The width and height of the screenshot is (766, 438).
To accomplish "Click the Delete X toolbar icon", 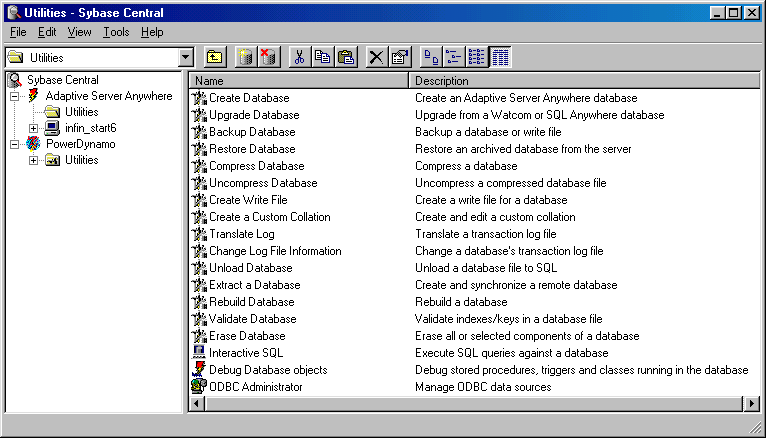I will click(376, 57).
